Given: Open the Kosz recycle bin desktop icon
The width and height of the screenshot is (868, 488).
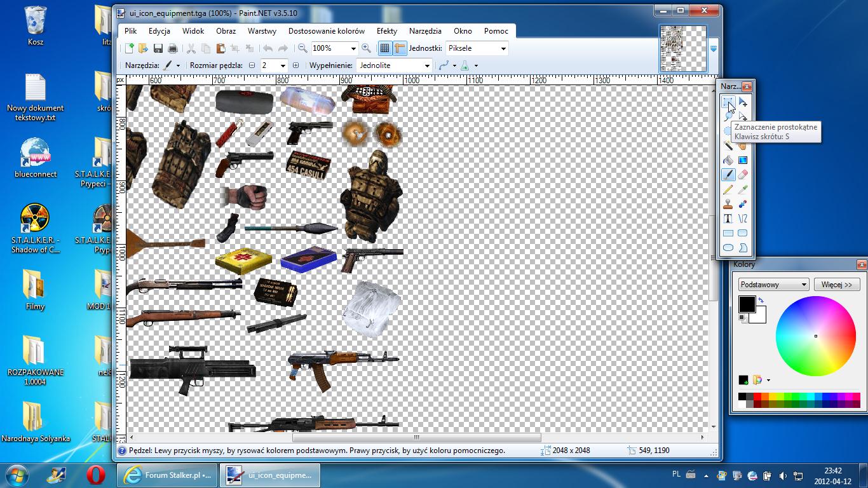Looking at the screenshot, I should [x=36, y=26].
